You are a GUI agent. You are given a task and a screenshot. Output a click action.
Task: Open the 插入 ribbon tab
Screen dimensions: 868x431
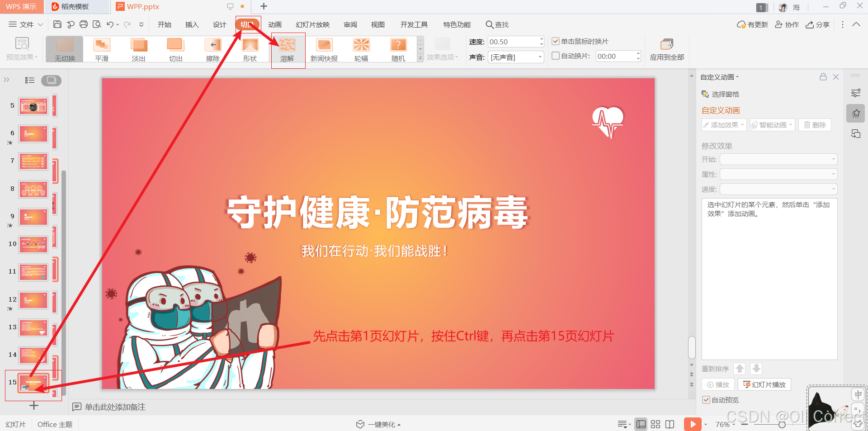click(x=192, y=24)
